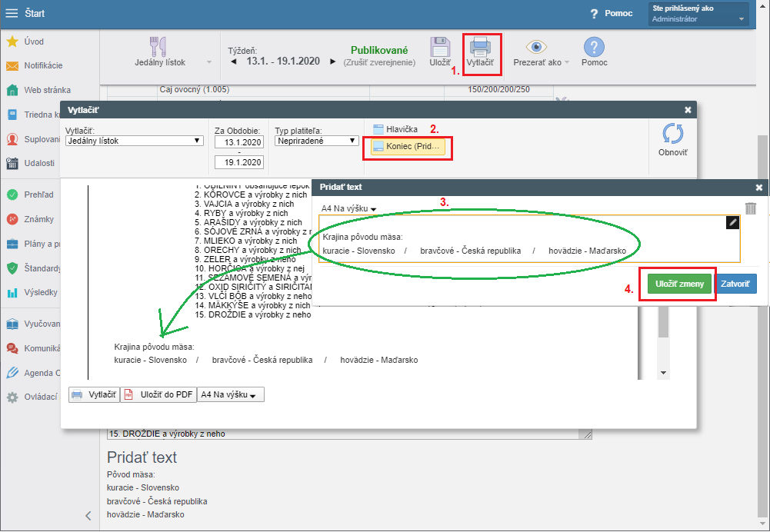Select the Koniec (Prid...) option
The height and width of the screenshot is (532, 770).
click(408, 146)
